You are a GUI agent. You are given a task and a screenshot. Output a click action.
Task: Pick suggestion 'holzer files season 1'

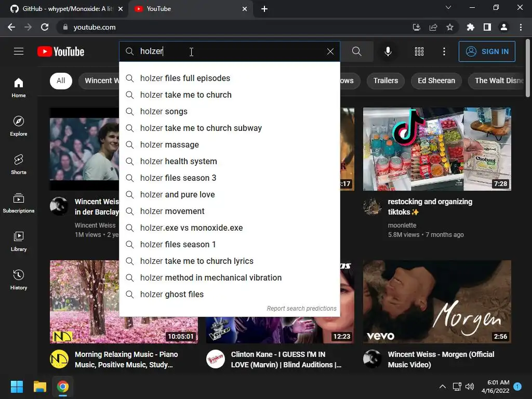(229, 245)
